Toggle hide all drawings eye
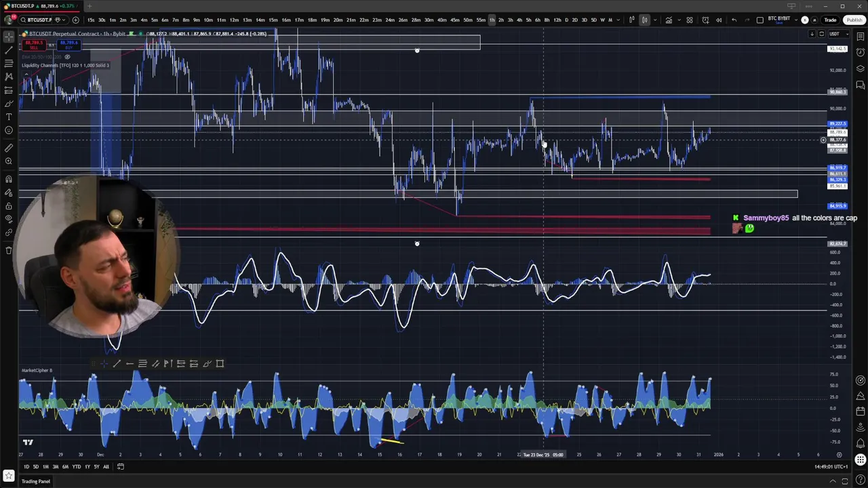 pyautogui.click(x=9, y=218)
